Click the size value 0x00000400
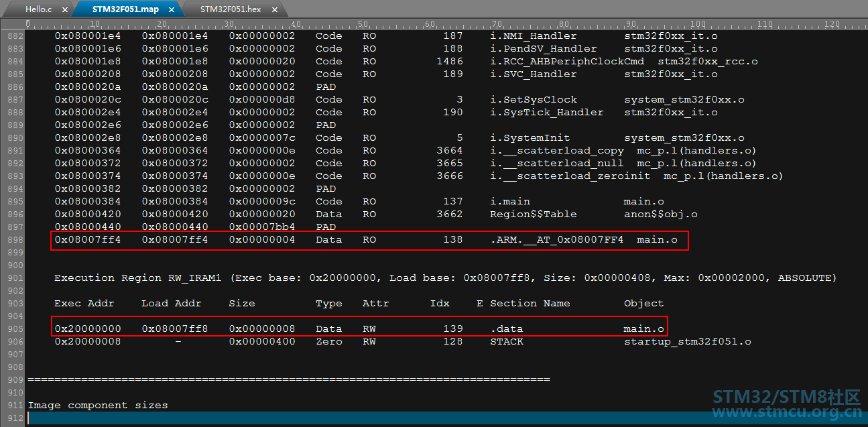Viewport: 868px width, 427px height. click(262, 342)
